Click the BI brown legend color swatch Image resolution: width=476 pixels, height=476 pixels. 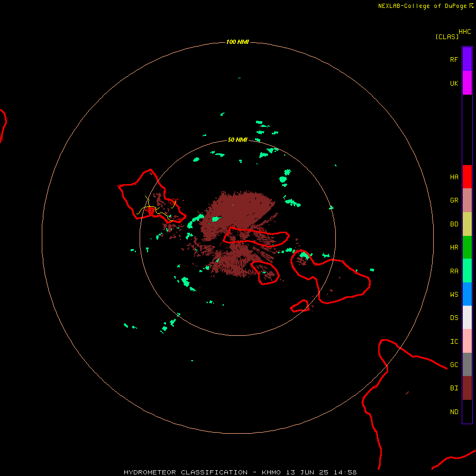pos(467,388)
